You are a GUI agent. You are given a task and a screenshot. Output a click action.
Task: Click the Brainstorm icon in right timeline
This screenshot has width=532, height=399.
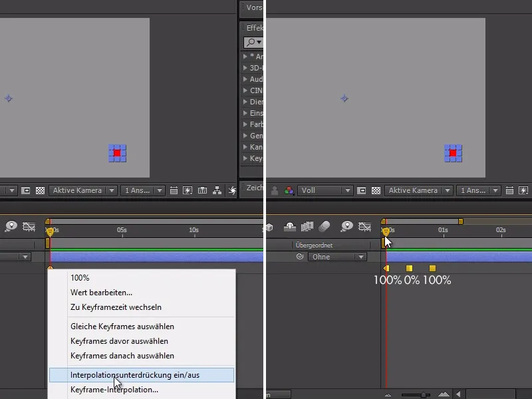(346, 226)
